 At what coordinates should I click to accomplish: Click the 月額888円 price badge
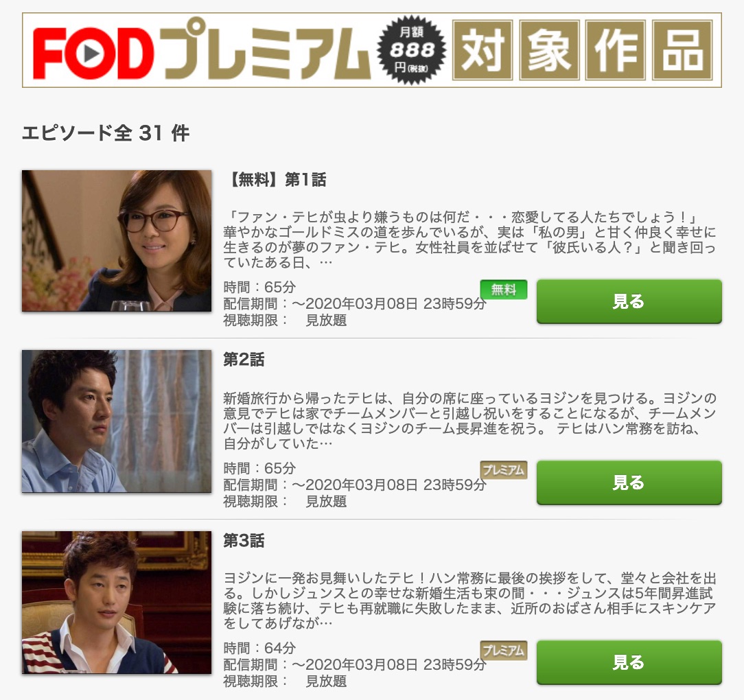[411, 50]
